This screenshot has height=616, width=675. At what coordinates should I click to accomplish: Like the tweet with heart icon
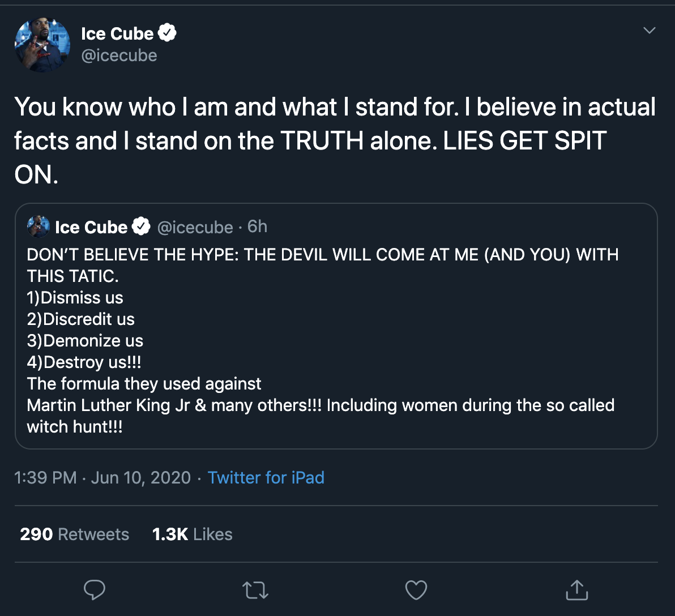tap(416, 590)
